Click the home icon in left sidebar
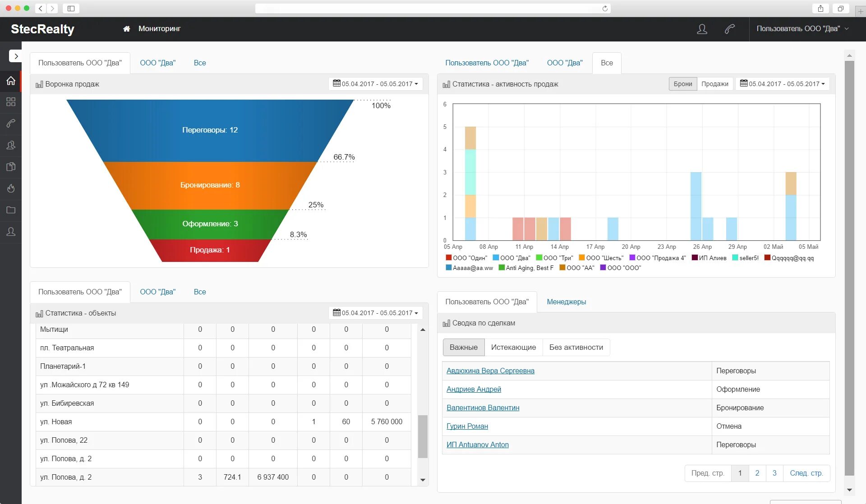866x504 pixels. tap(11, 81)
